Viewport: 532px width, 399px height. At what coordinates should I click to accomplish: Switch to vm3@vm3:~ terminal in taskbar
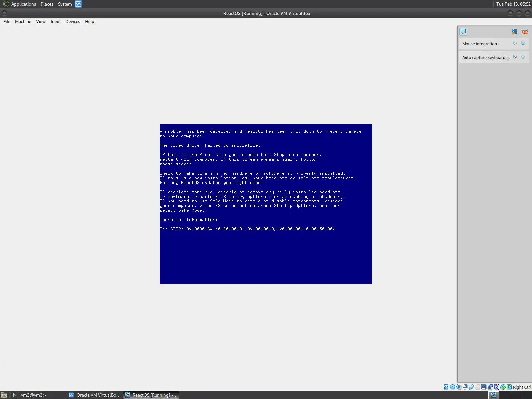[x=39, y=395]
